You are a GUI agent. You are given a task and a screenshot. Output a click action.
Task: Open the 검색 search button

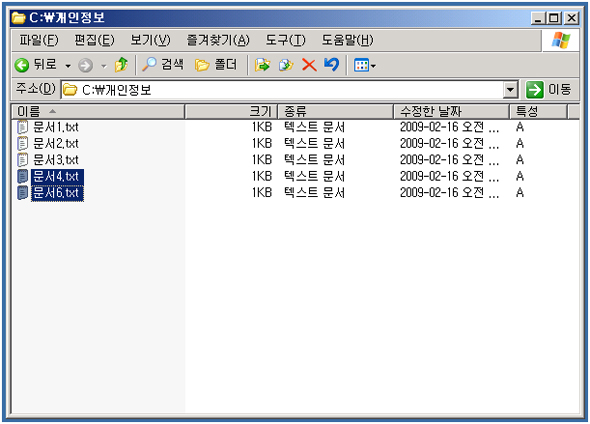[163, 65]
